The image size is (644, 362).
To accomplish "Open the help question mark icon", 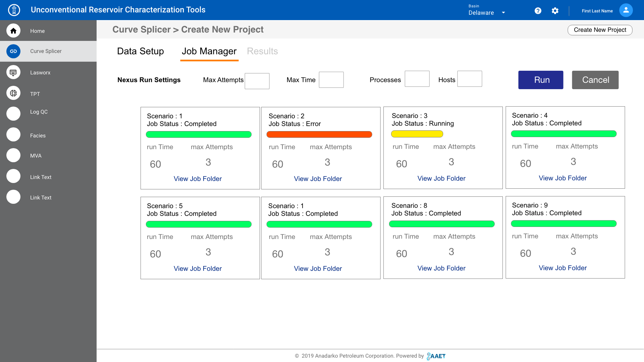I will pyautogui.click(x=538, y=11).
